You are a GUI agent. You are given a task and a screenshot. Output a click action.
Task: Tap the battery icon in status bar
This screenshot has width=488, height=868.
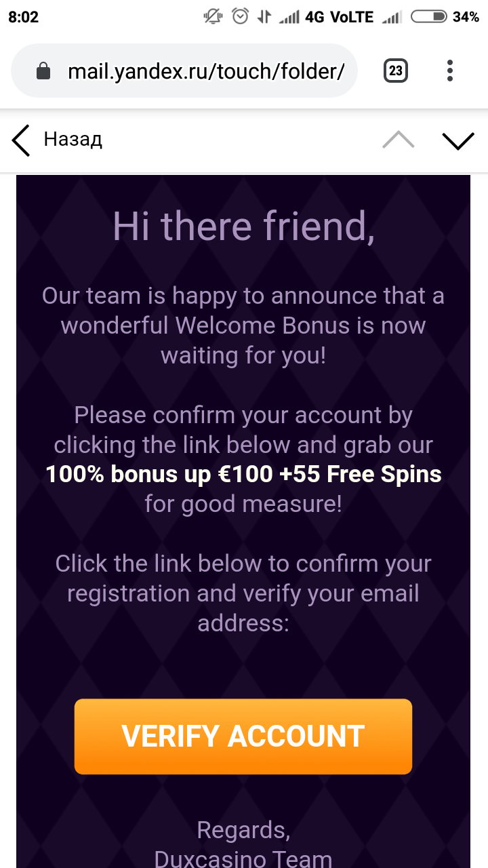pos(429,17)
